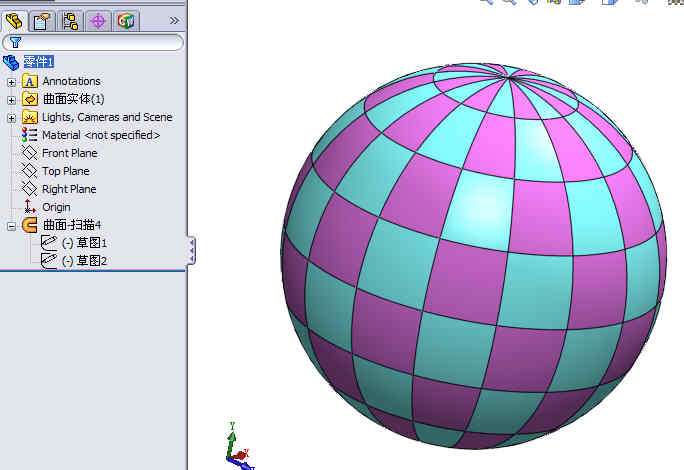
Task: Expand the 曲面实体(1) folder
Action: pos(11,100)
